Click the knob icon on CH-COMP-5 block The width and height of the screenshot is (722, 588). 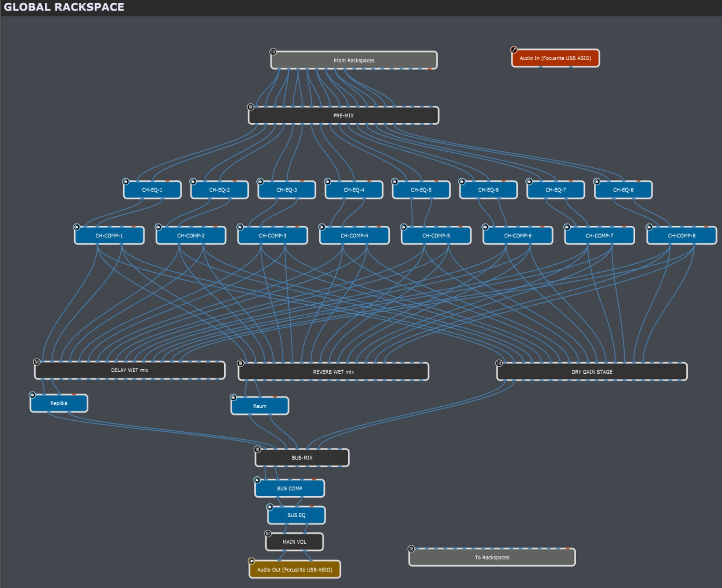coord(403,227)
